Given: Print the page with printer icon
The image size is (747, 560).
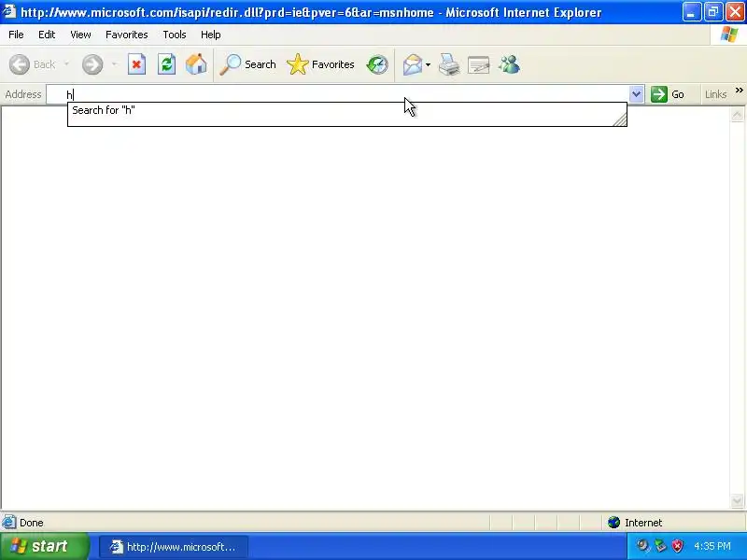Looking at the screenshot, I should click(449, 64).
